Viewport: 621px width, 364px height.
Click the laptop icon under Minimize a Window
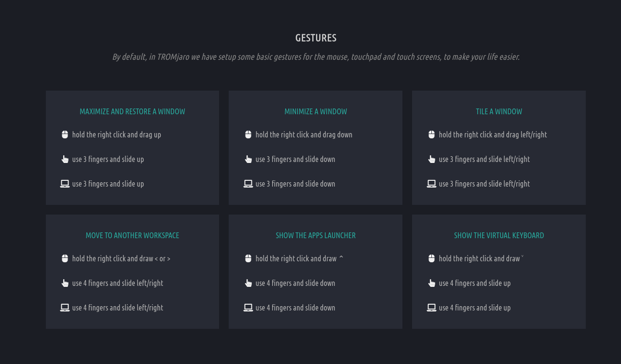[x=248, y=184]
